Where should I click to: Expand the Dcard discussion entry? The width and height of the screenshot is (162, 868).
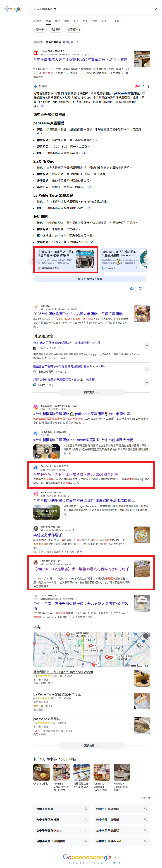tap(146, 382)
